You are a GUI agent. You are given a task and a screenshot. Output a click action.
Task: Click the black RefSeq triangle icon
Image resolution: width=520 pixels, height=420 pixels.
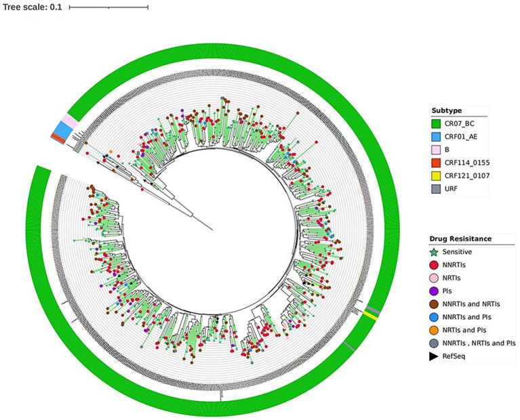click(x=434, y=356)
